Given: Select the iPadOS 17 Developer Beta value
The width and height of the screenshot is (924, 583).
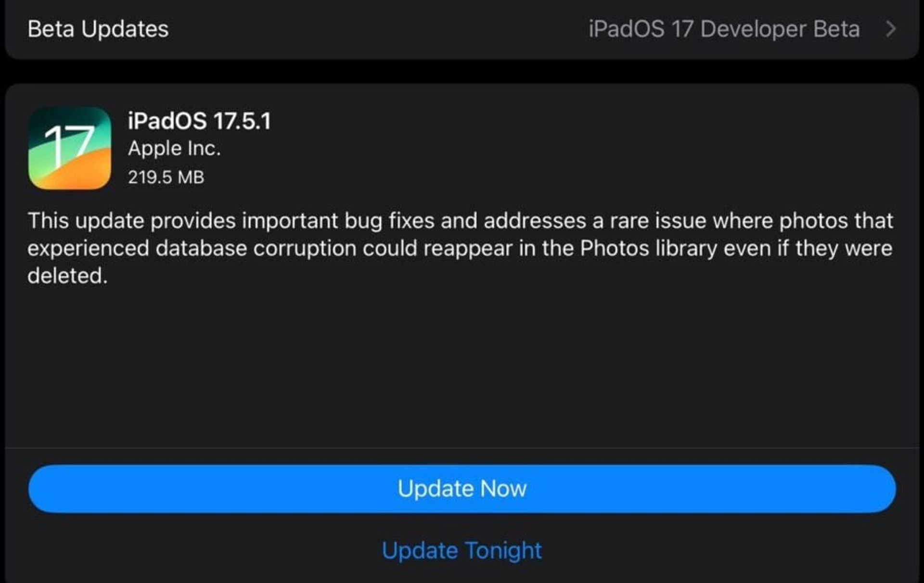Looking at the screenshot, I should point(724,29).
